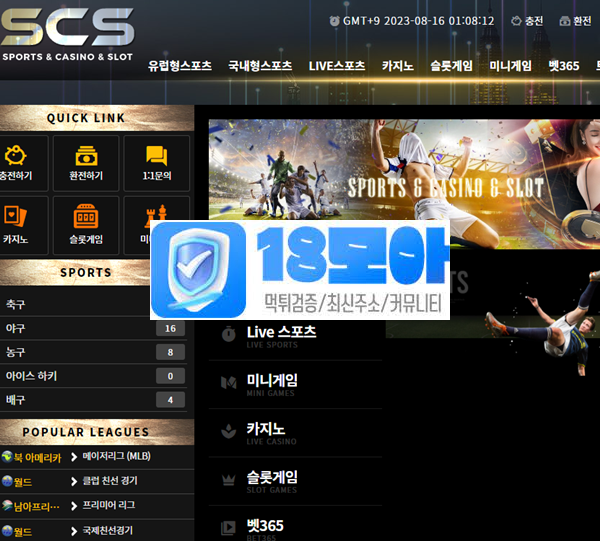Click the alarm clock icon beside GMT+9 time
This screenshot has height=541, width=600.
(334, 21)
